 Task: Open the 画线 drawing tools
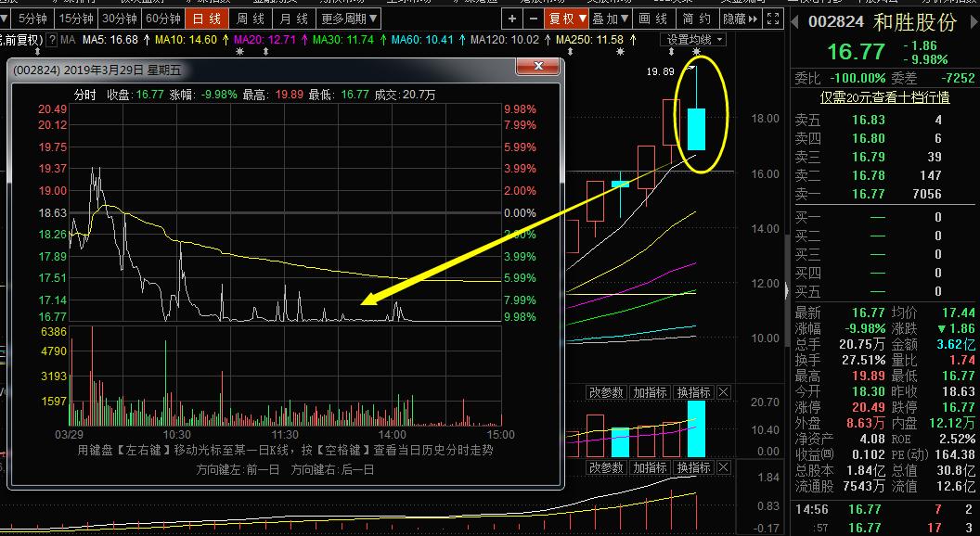coord(653,19)
